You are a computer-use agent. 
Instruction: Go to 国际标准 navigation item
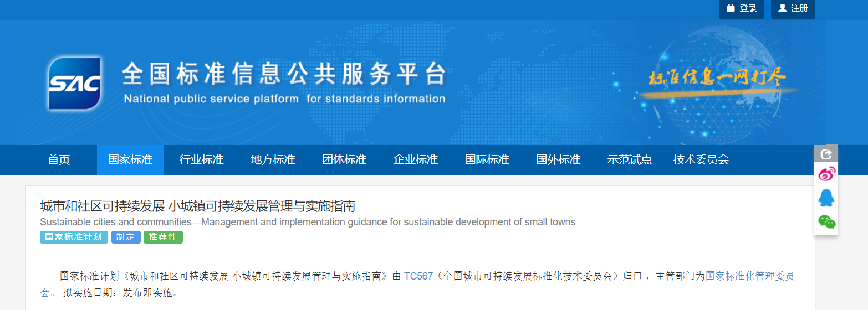point(487,160)
